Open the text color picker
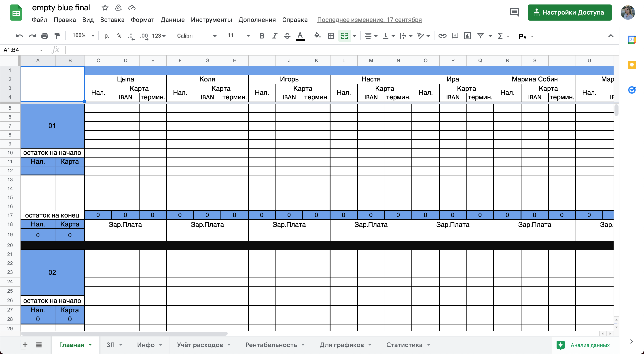Image resolution: width=644 pixels, height=354 pixels. pyautogui.click(x=300, y=36)
